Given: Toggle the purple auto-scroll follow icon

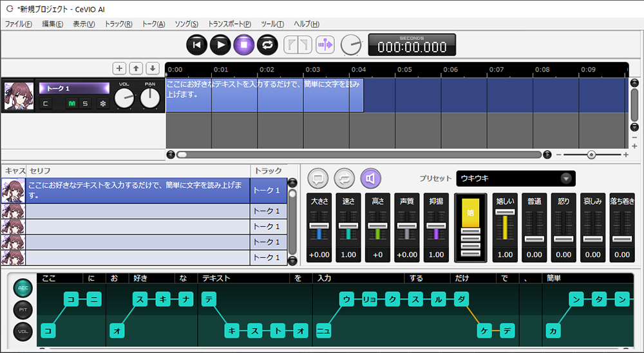Looking at the screenshot, I should point(325,45).
